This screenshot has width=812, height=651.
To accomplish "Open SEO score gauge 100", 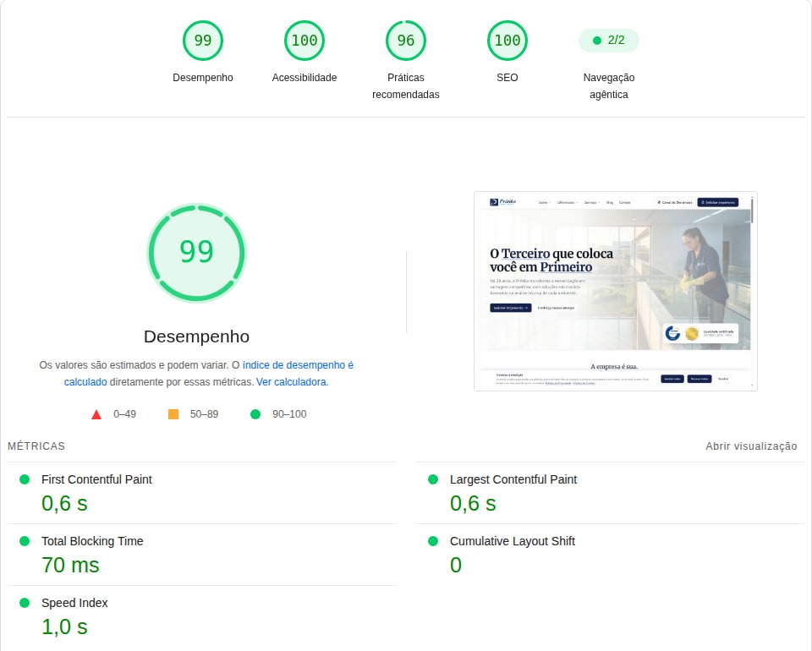I will (507, 41).
